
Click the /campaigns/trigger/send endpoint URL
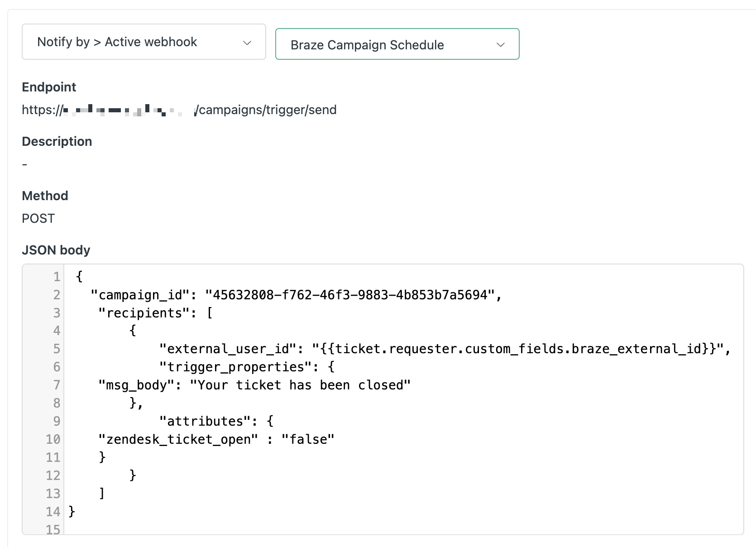click(266, 110)
